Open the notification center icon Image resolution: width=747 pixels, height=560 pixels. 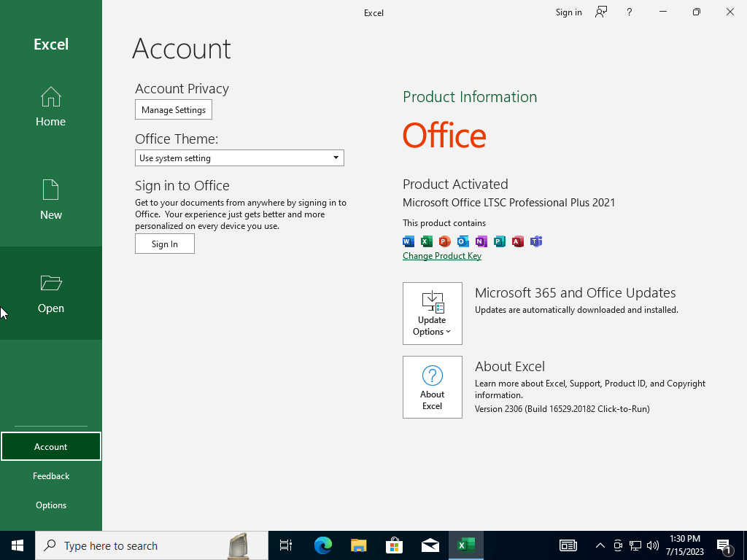tap(724, 545)
